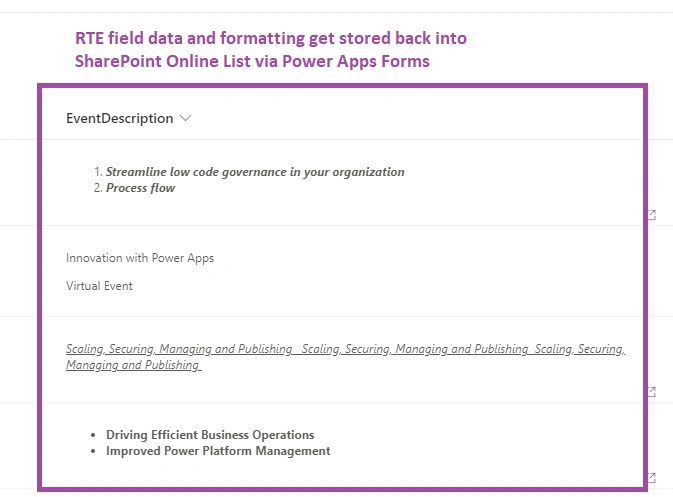Click the number '2.' list marker

coord(98,188)
